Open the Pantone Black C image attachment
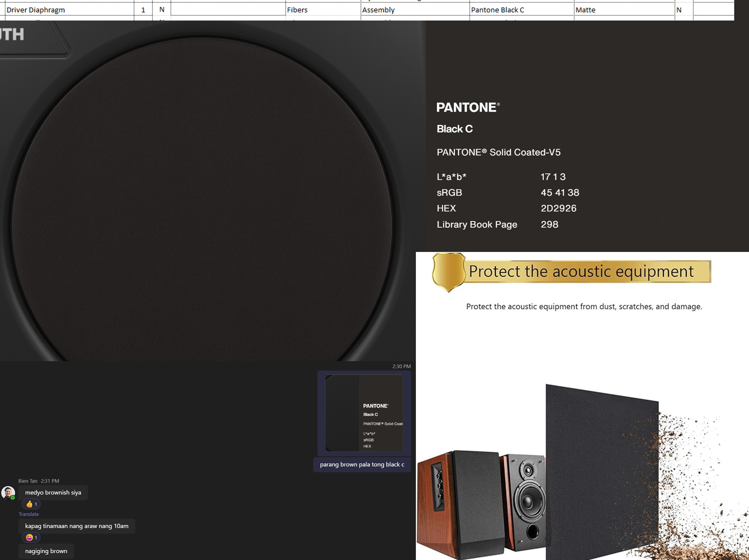This screenshot has width=749, height=560. click(364, 413)
